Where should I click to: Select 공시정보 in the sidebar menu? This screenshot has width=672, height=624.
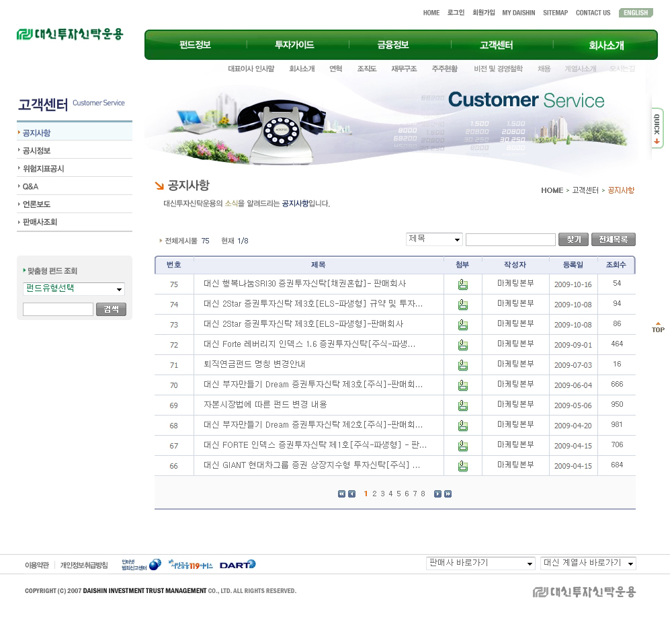point(37,151)
